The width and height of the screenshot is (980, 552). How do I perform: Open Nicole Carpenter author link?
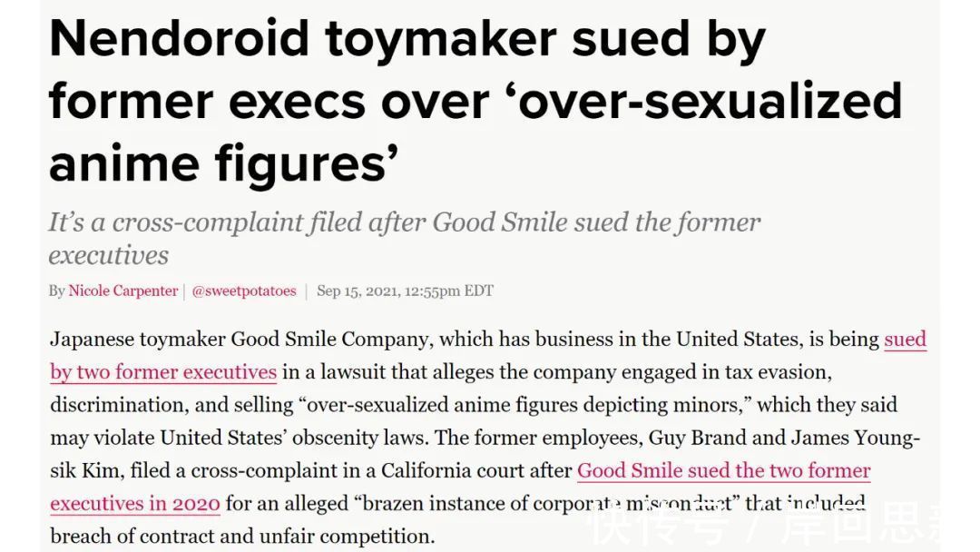point(123,291)
